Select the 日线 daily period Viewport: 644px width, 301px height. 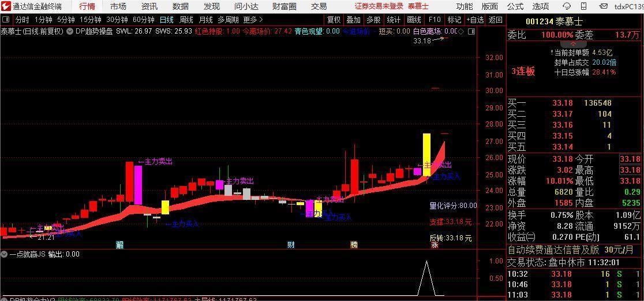pyautogui.click(x=166, y=20)
